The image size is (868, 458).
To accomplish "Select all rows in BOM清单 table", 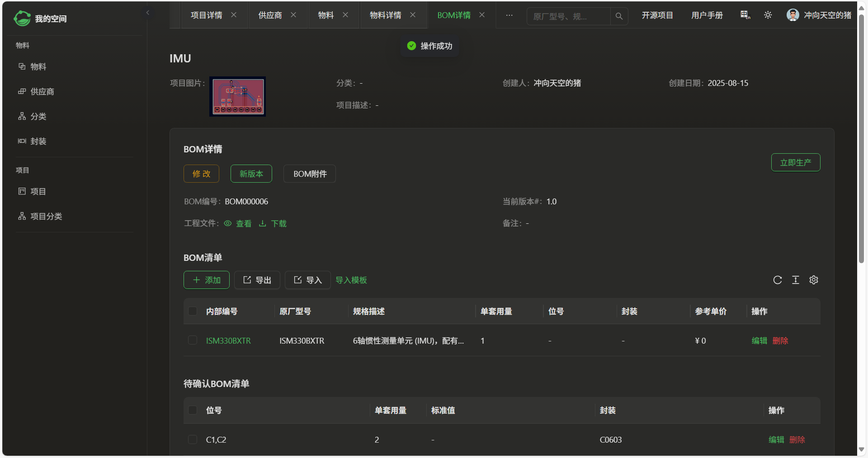I will 193,311.
